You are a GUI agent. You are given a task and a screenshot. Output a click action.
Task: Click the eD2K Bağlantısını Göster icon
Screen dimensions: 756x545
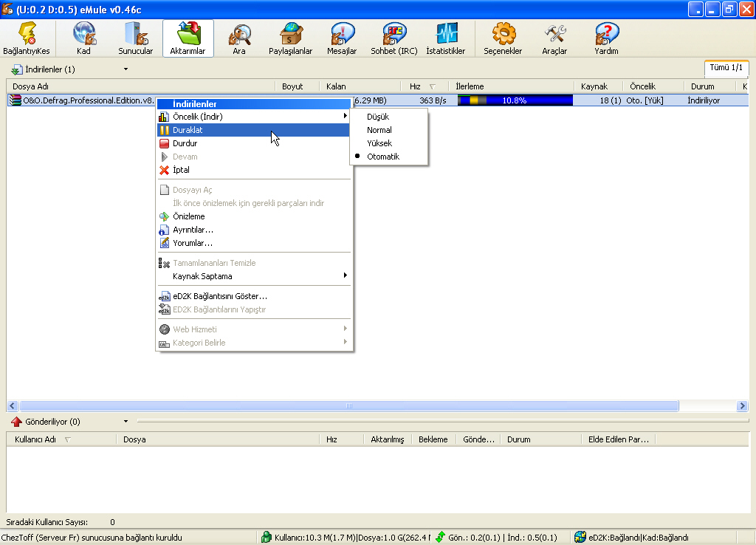coord(165,296)
